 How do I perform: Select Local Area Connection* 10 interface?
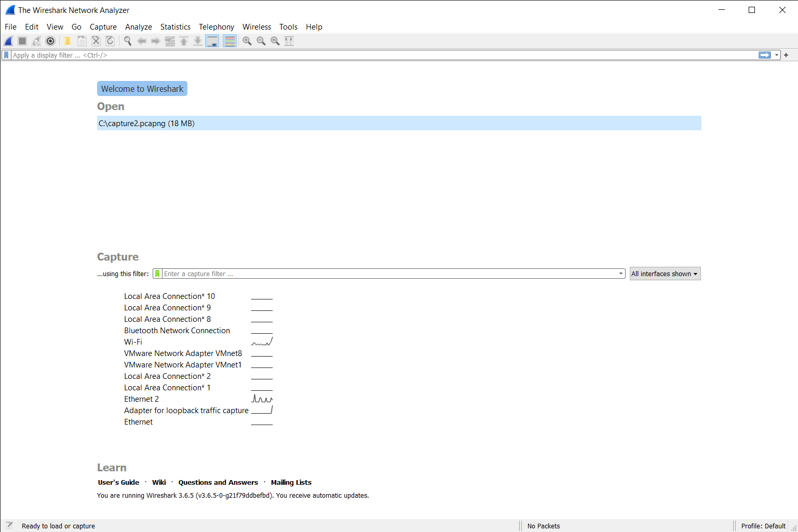coord(169,296)
